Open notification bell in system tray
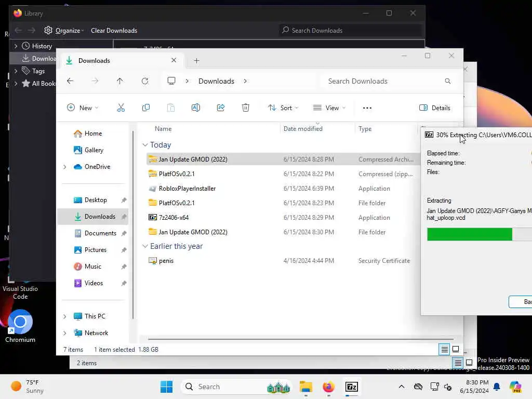This screenshot has height=399, width=532. point(497,387)
